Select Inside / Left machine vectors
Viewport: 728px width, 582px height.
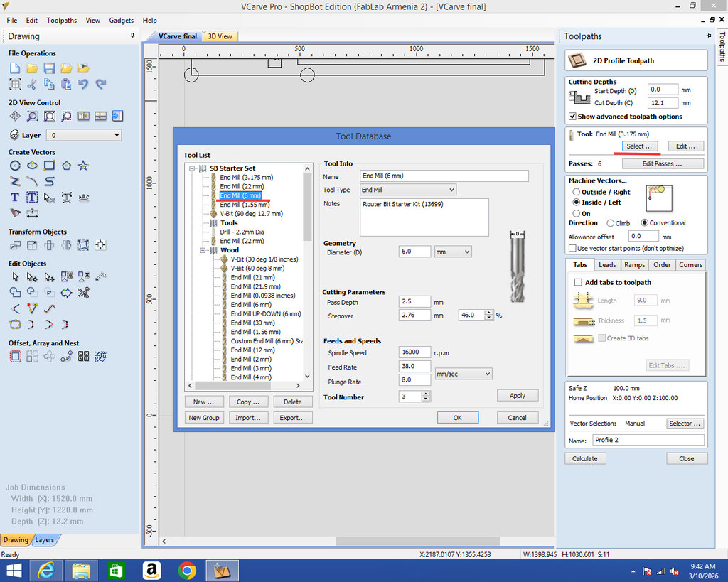tap(576, 203)
